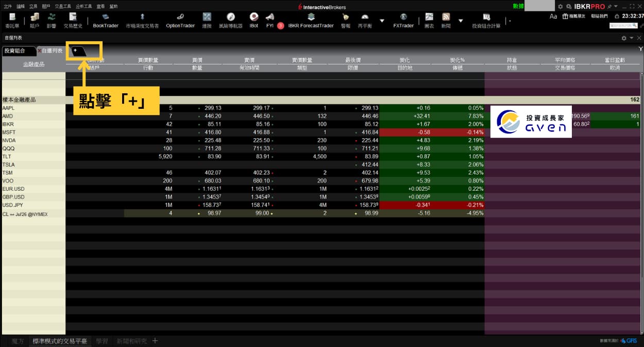Open the 市場深度交易者 market depth tool
Viewport: 644px width, 347px height.
142,21
